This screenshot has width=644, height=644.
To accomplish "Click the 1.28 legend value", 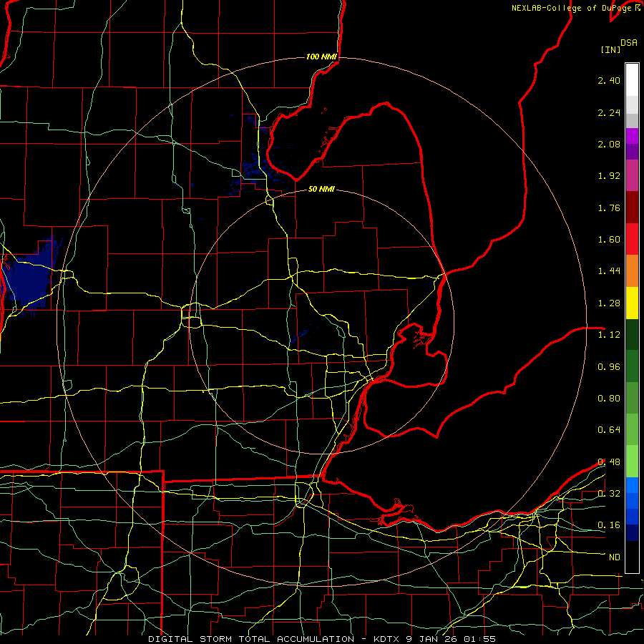I will point(609,303).
